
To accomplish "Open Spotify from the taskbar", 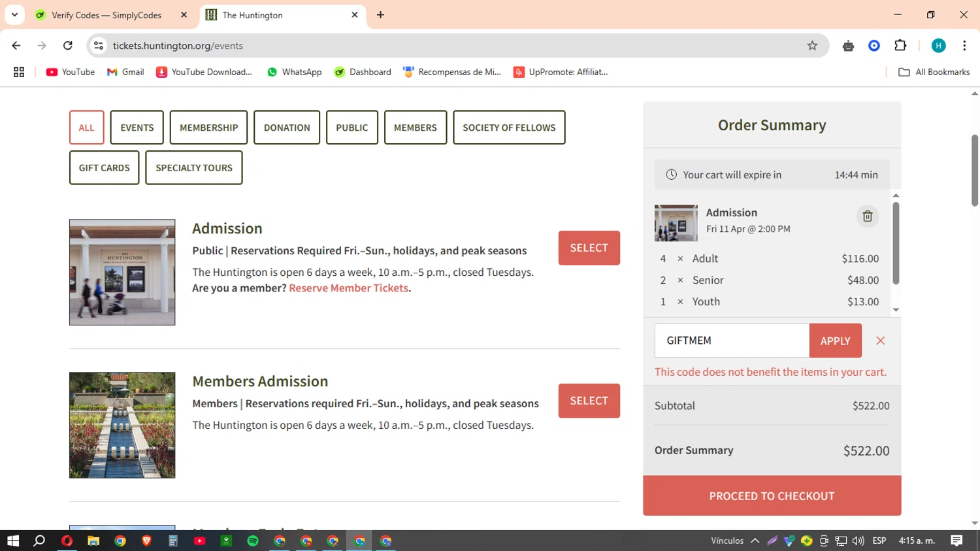I will tap(253, 541).
